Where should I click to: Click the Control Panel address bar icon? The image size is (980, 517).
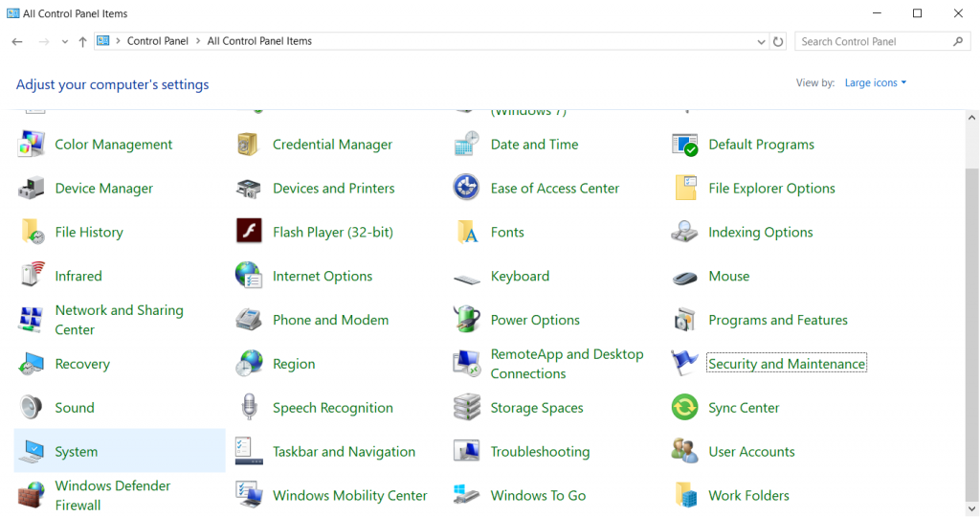(103, 41)
